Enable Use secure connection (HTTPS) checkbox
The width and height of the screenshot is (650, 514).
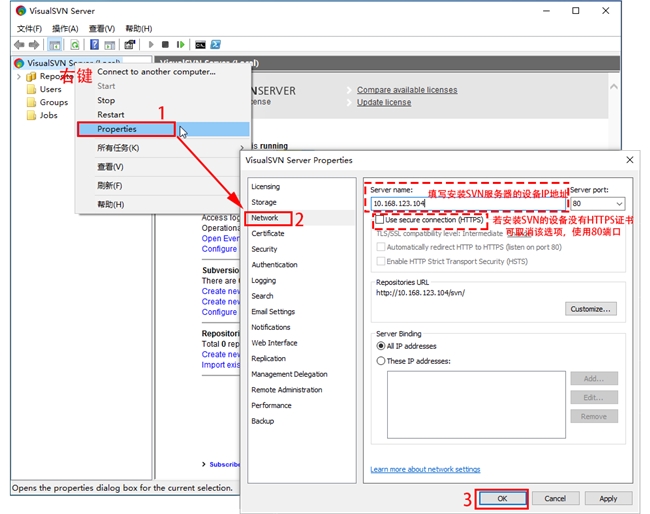(378, 219)
